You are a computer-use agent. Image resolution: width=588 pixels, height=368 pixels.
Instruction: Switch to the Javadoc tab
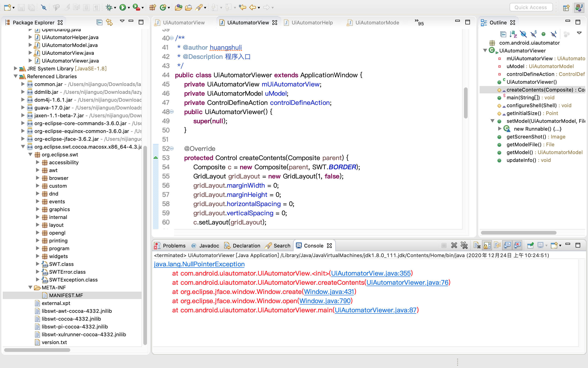point(205,246)
